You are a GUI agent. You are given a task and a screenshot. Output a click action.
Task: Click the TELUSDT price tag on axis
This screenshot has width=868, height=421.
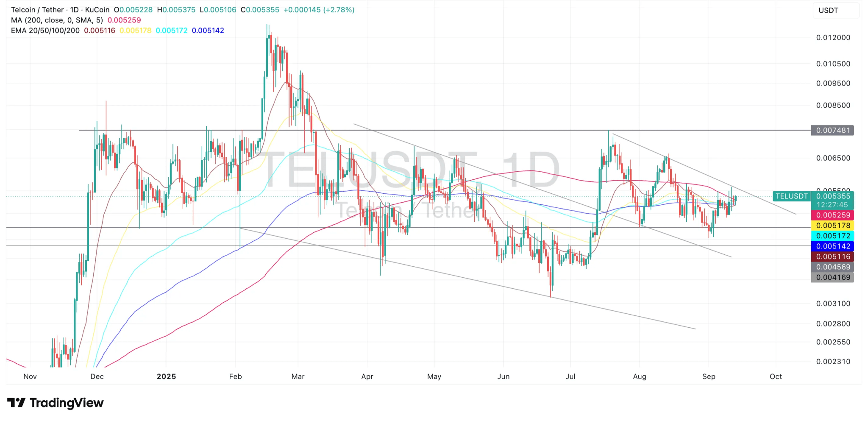point(791,196)
